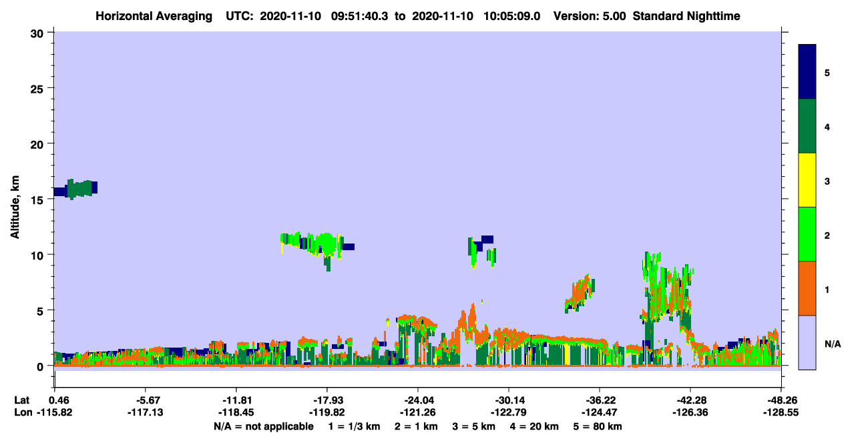
Task: Click the colorbar label 1
Action: click(827, 289)
